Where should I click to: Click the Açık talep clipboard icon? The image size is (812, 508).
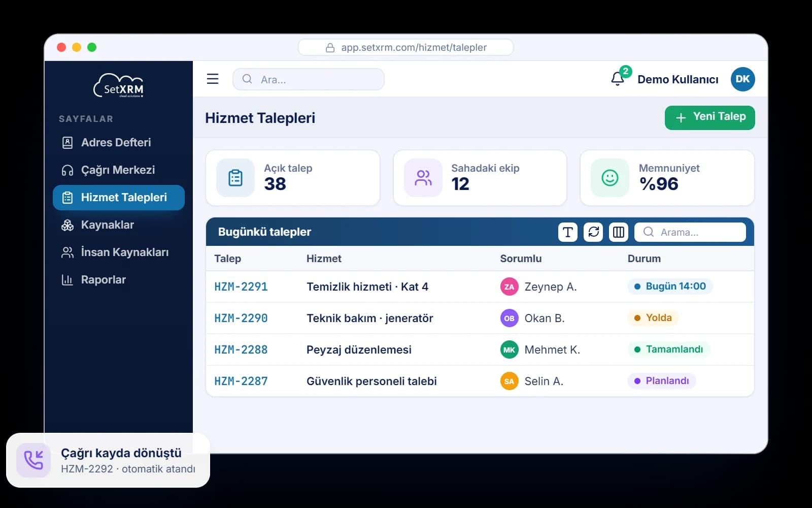pos(235,178)
